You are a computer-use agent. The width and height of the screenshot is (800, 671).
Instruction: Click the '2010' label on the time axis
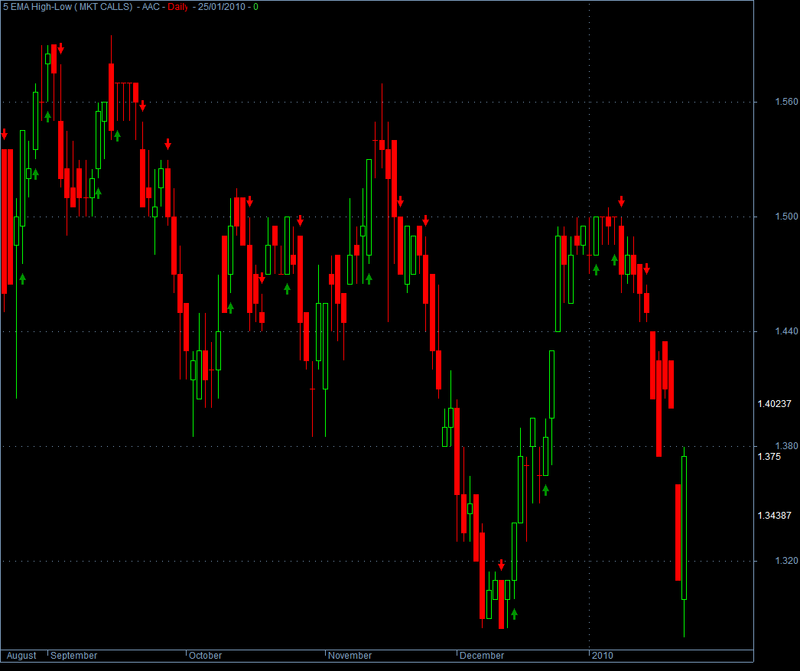tap(603, 656)
